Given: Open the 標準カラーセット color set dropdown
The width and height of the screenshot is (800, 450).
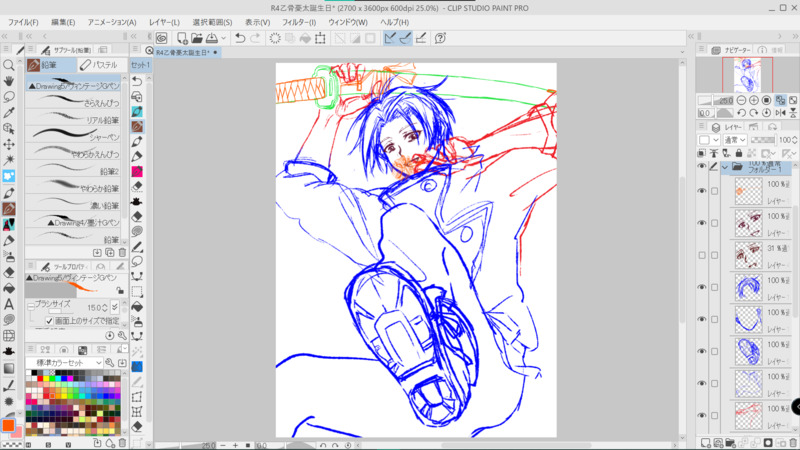Looking at the screenshot, I should (x=64, y=363).
